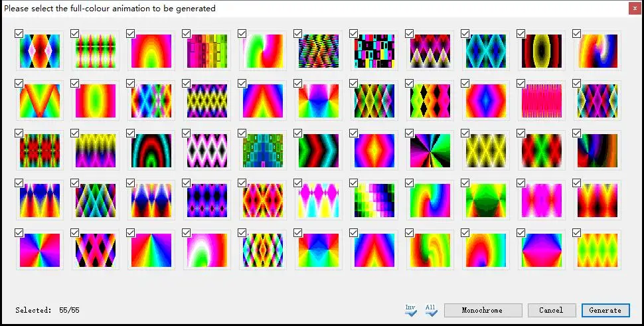644x326 pixels.
Task: Uncheck checkbox of rainbow radial spokes animation
Action: pos(19,233)
